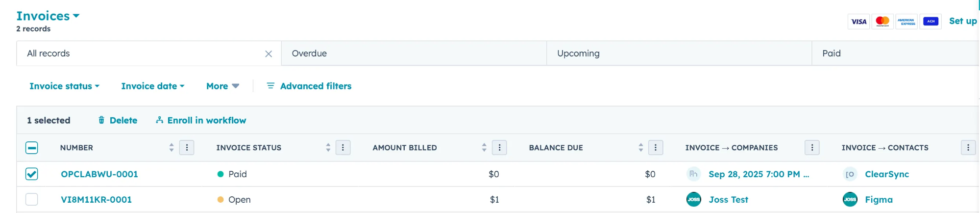The width and height of the screenshot is (980, 213).
Task: Open the Invoice Companies column options menu
Action: point(812,148)
